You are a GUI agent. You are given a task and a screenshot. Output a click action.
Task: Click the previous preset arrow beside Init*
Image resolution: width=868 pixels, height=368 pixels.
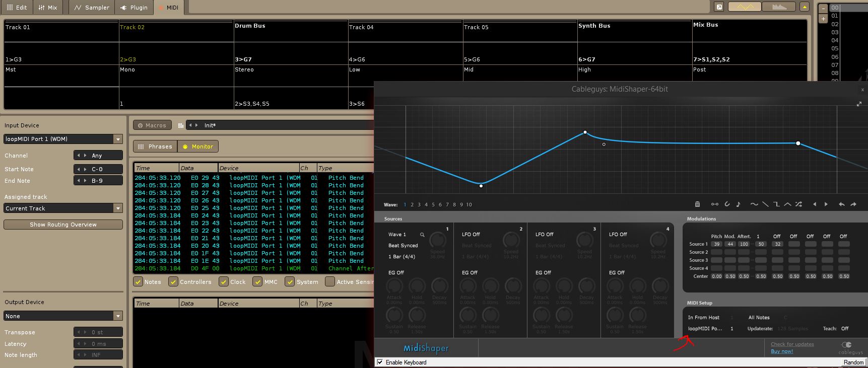(190, 125)
